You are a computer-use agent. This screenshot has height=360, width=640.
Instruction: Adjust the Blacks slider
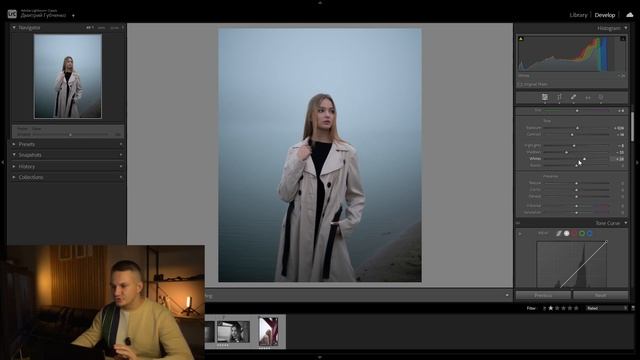pyautogui.click(x=577, y=165)
